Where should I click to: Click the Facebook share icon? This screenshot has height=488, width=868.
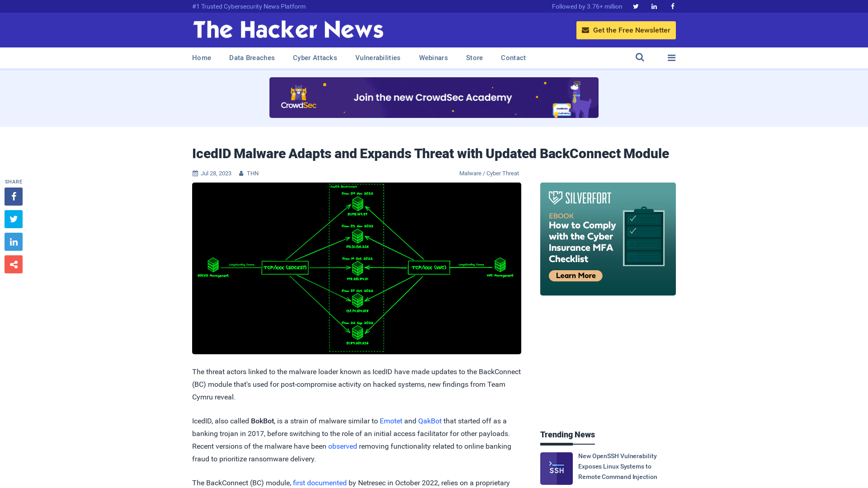pos(14,196)
